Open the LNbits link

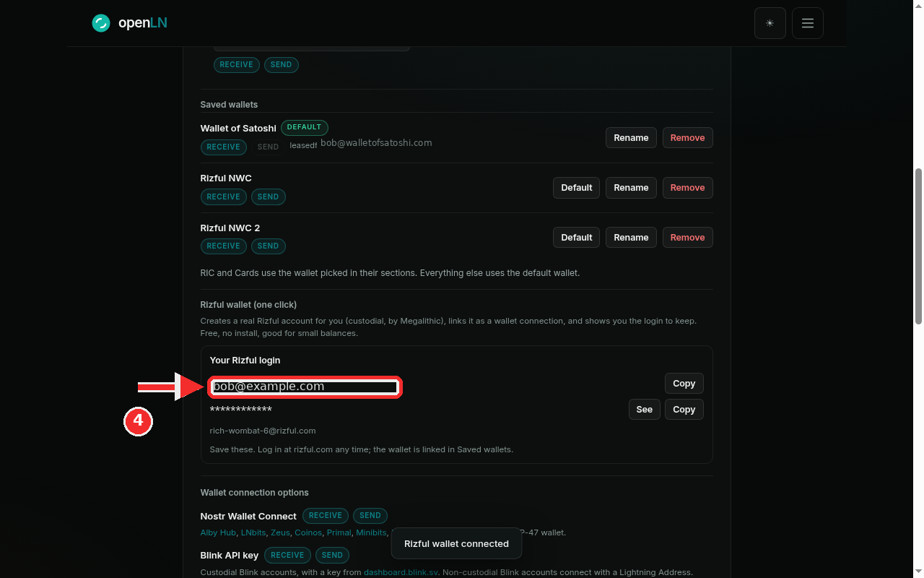[x=253, y=532]
